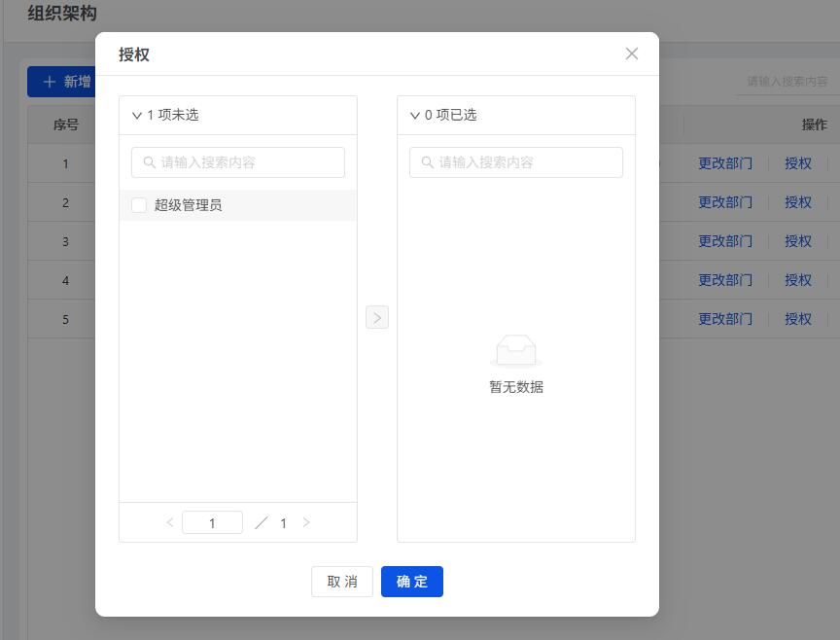Focus the left list search field
840x640 pixels.
point(238,162)
